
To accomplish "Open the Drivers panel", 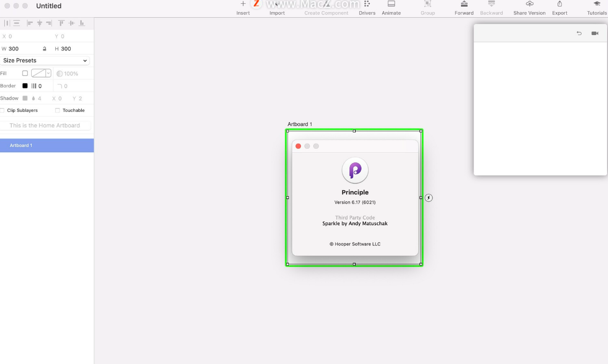I will pos(367,8).
